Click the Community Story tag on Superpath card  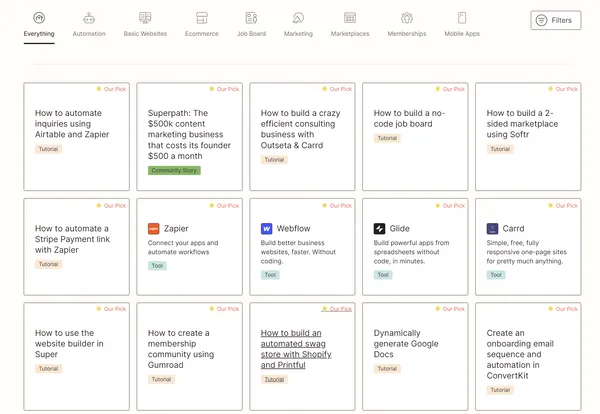tap(174, 170)
